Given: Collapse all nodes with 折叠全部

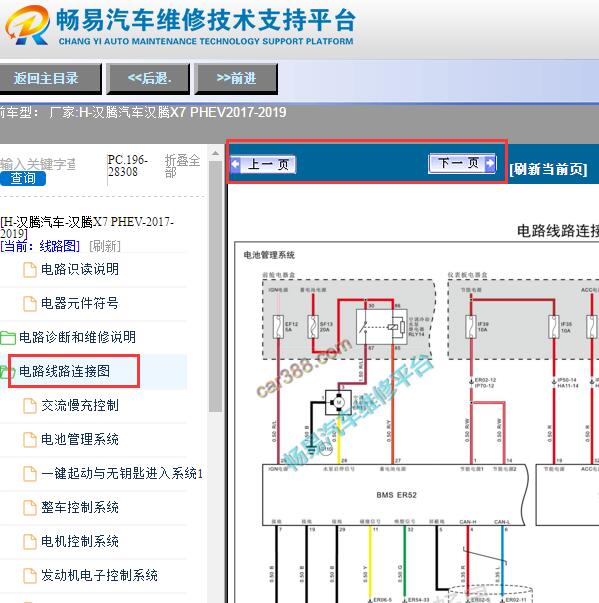Looking at the screenshot, I should coord(182,166).
